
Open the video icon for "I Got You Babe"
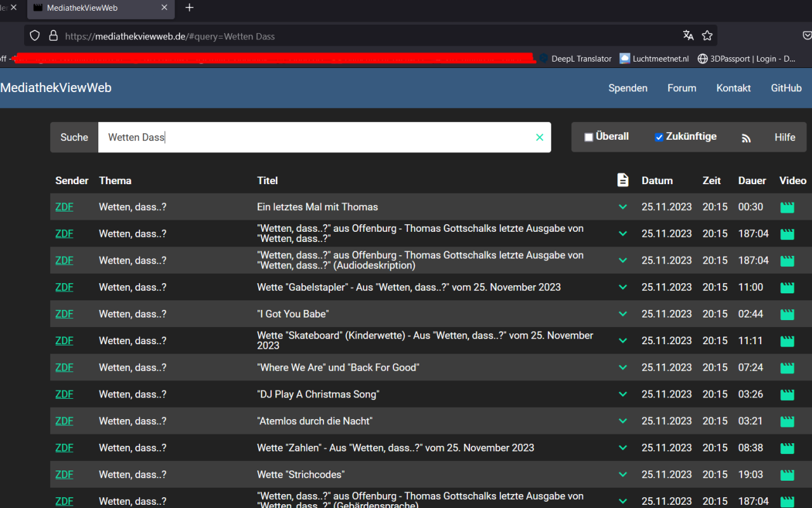787,314
